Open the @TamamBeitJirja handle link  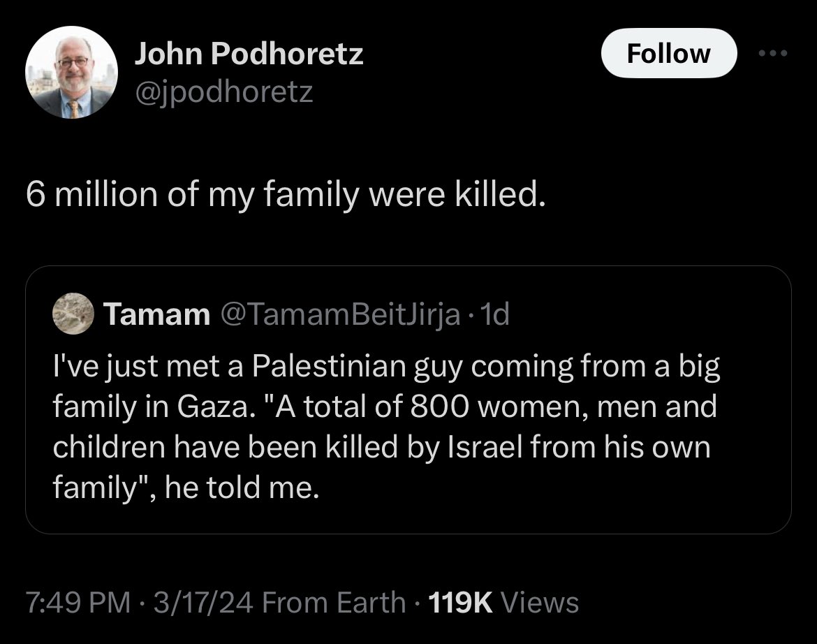pos(340,316)
